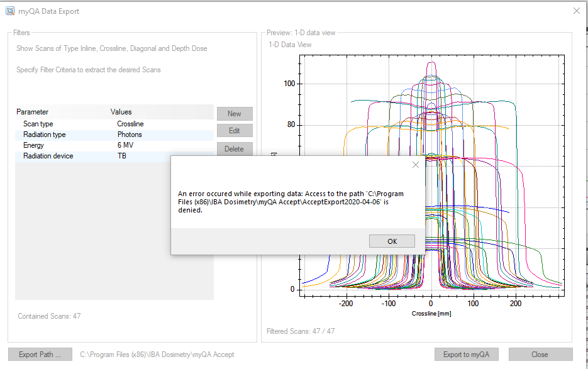Click the Values column header
This screenshot has height=369, width=588.
point(121,112)
